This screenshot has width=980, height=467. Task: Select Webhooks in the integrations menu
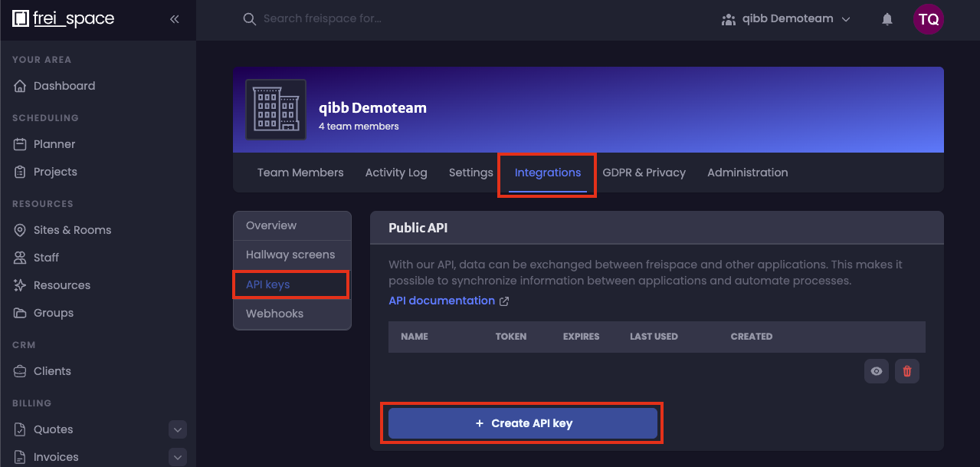click(x=274, y=314)
